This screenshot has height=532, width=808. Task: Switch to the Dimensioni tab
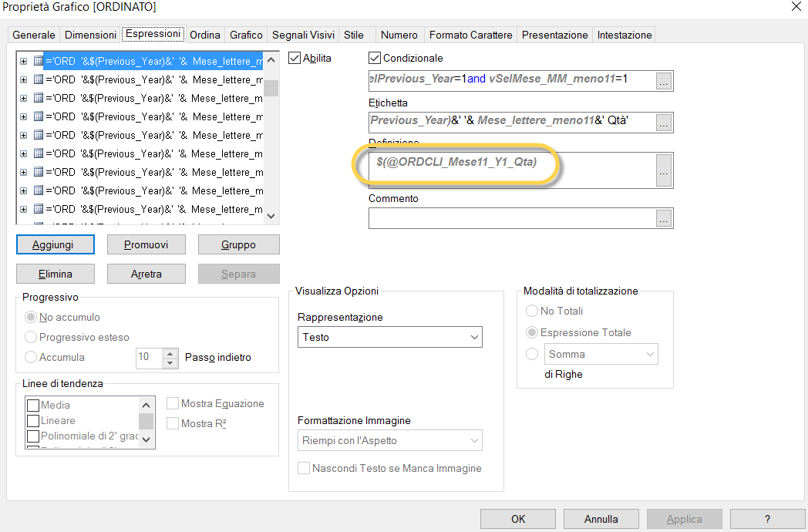click(x=90, y=35)
